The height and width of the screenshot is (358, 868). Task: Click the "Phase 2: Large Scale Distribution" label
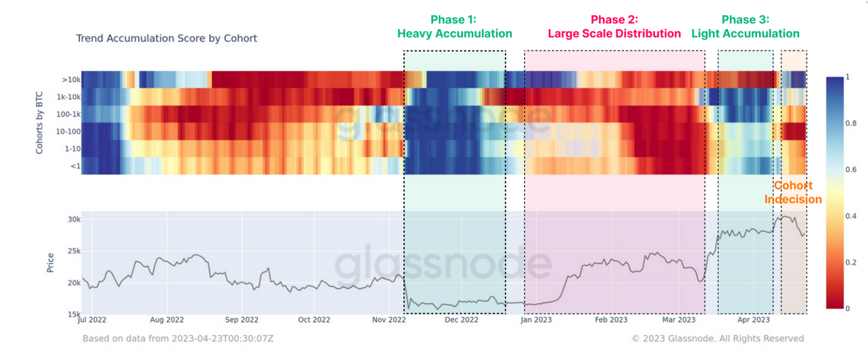pyautogui.click(x=614, y=27)
